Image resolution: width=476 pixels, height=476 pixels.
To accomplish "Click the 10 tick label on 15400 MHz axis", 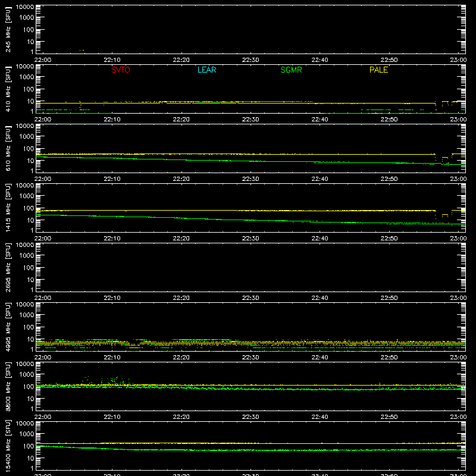I will tap(30, 458).
